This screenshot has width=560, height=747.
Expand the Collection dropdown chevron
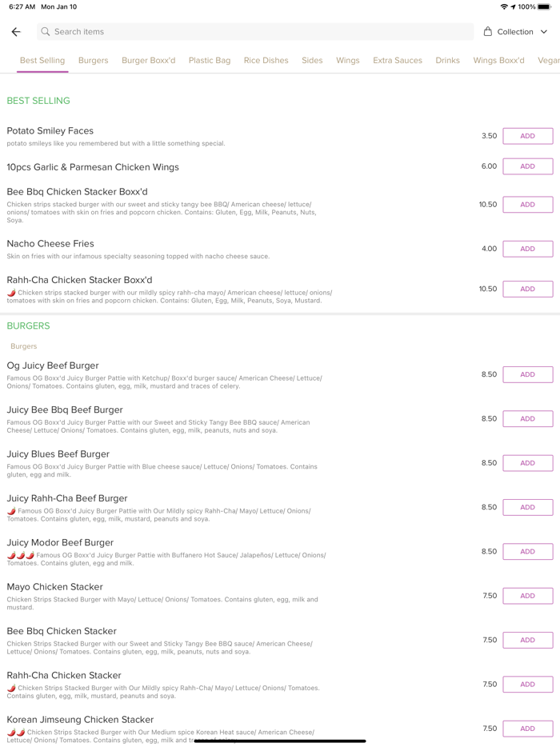(544, 32)
